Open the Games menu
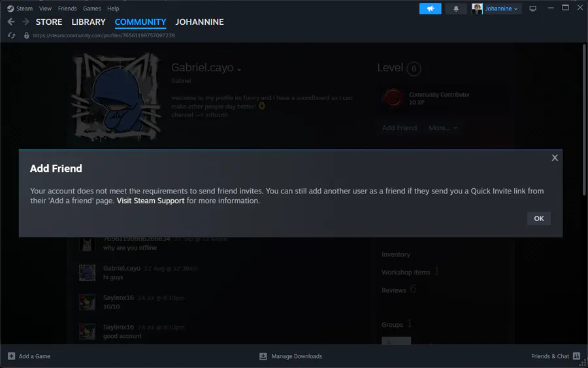588x368 pixels. (x=92, y=8)
